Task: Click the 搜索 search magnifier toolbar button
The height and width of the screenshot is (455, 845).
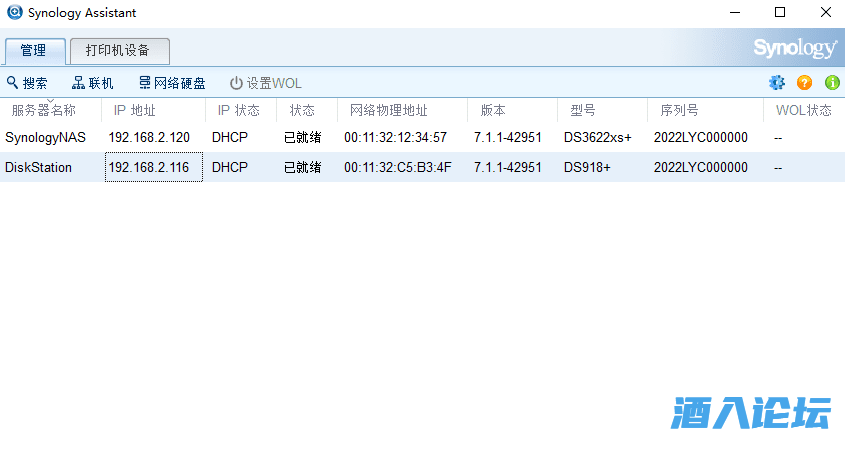Action: click(x=27, y=83)
